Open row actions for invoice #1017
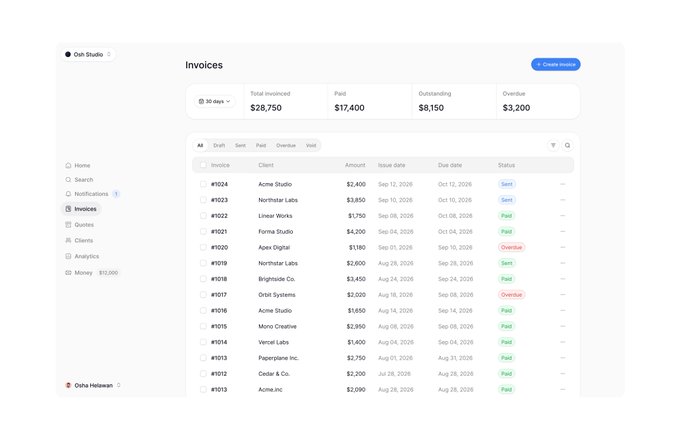 point(562,295)
